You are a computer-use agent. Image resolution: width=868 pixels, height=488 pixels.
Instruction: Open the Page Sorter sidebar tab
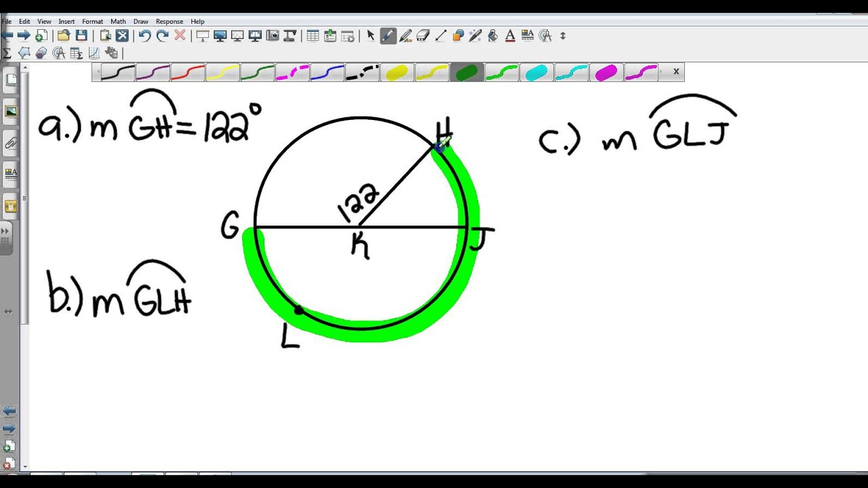pyautogui.click(x=11, y=80)
